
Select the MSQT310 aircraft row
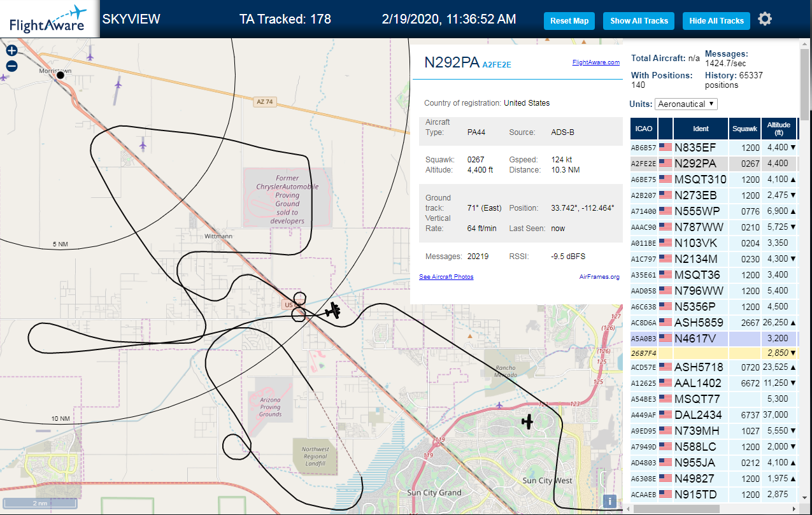point(714,179)
